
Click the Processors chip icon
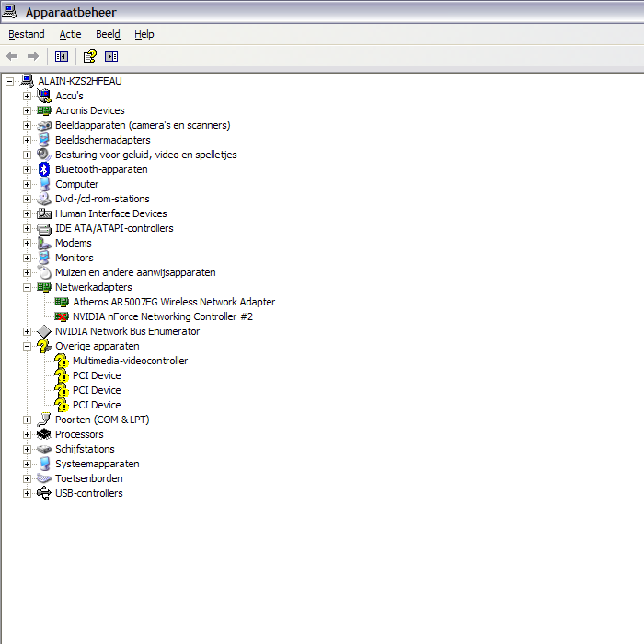coord(43,434)
